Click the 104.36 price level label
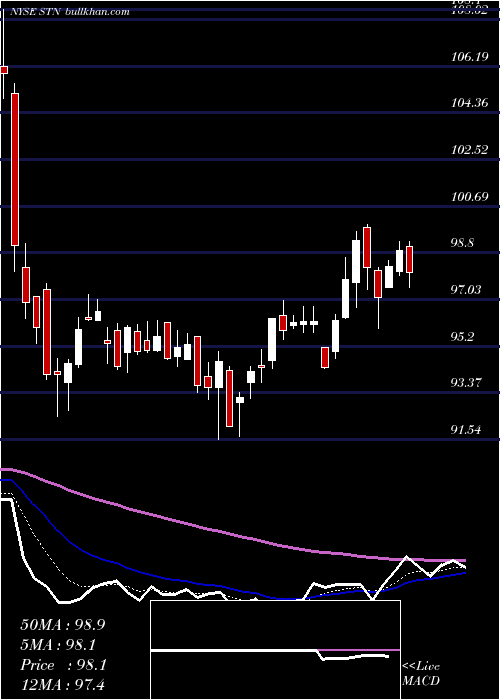The image size is (500, 700). click(469, 103)
